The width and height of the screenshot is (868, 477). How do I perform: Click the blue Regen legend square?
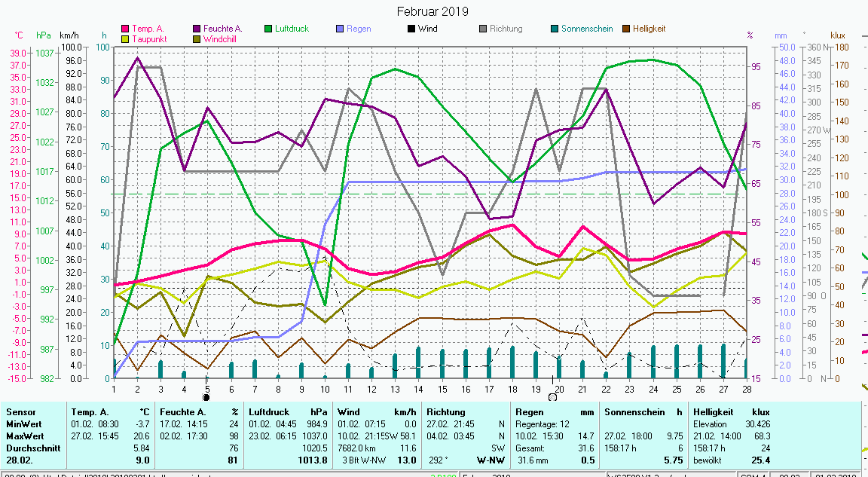click(x=340, y=29)
